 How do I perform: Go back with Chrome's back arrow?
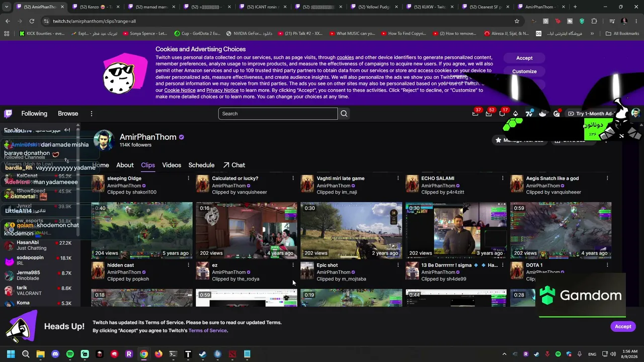pyautogui.click(x=8, y=21)
